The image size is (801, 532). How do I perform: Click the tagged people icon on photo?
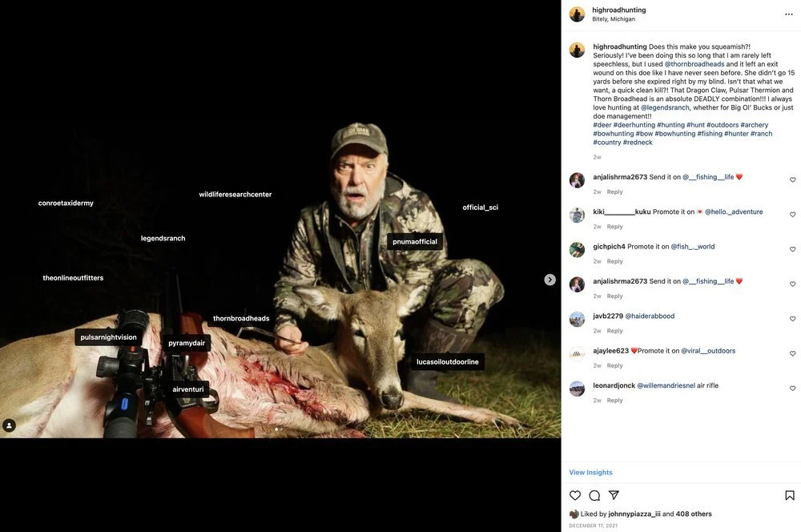(x=10, y=425)
